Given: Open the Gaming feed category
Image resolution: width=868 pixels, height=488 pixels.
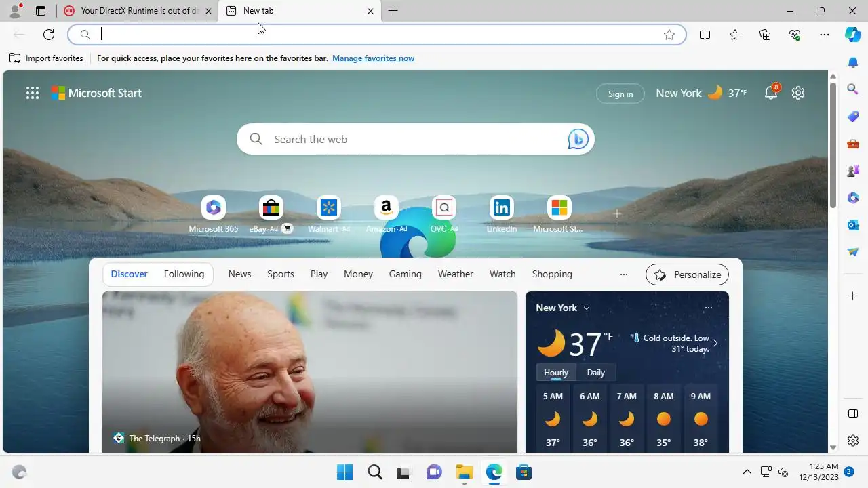Looking at the screenshot, I should point(405,274).
